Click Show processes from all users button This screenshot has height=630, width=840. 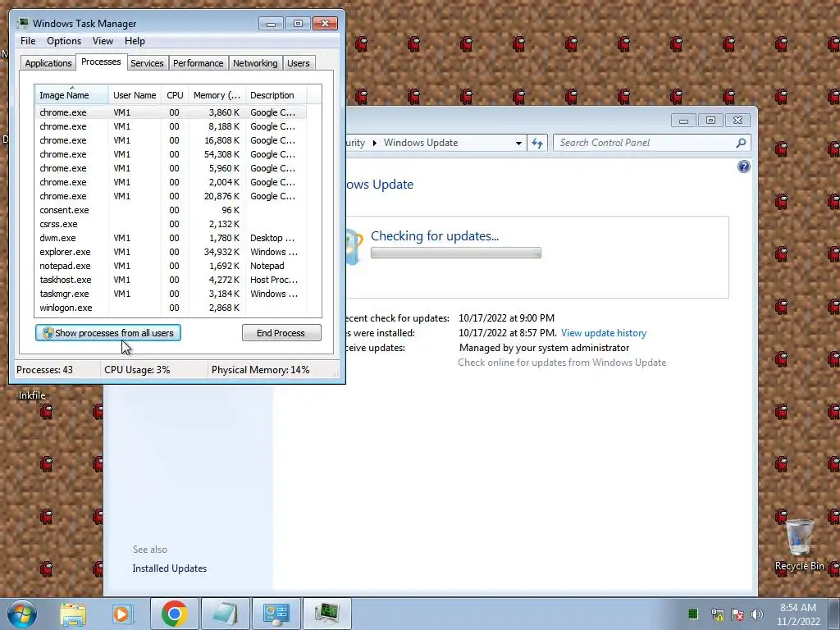pos(108,333)
